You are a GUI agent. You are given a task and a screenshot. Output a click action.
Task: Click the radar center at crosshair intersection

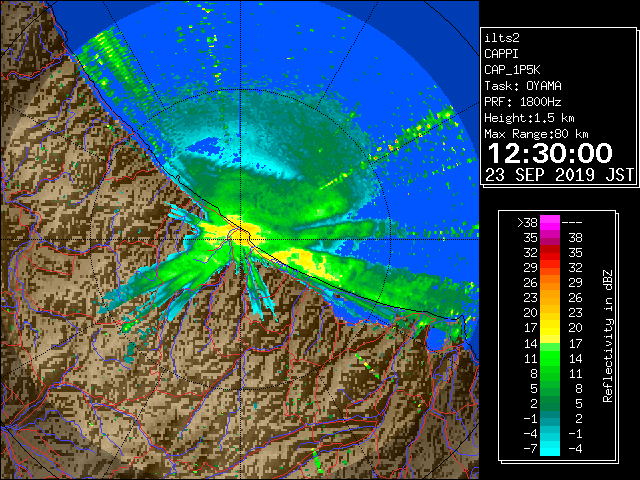[240, 239]
